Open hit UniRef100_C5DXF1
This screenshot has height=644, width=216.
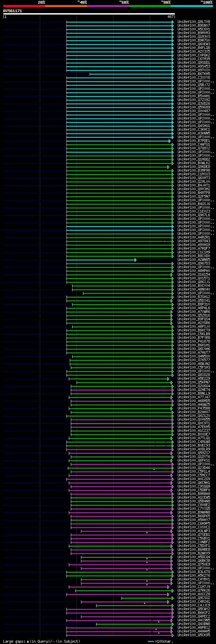[x=194, y=546]
